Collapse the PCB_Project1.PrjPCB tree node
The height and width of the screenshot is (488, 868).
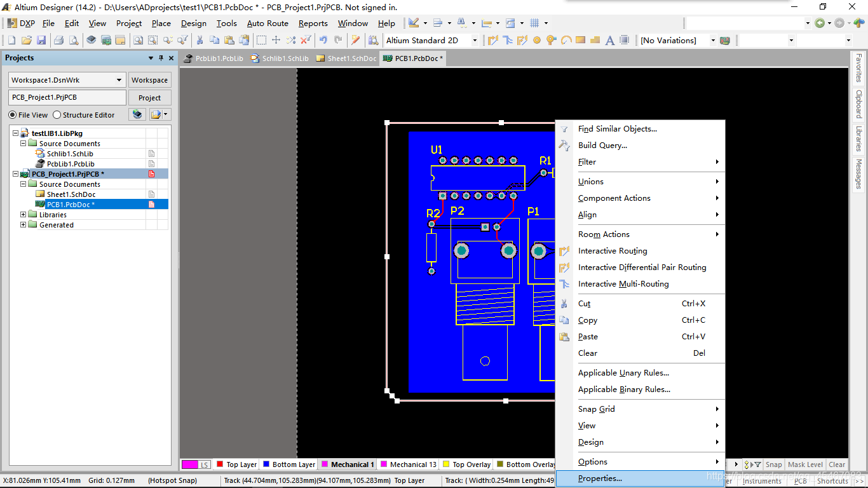coord(16,174)
